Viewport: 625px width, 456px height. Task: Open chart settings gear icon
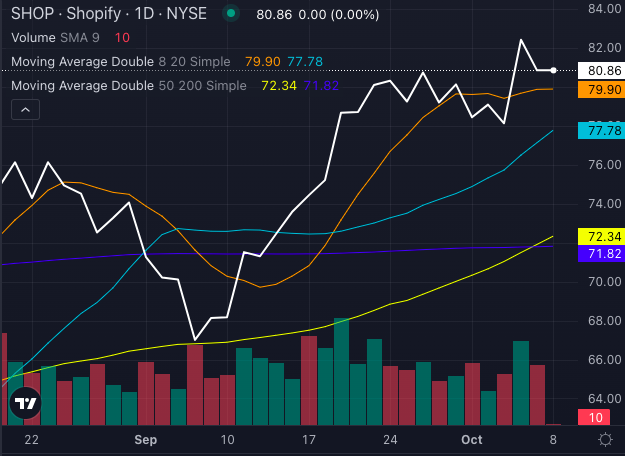[605, 440]
